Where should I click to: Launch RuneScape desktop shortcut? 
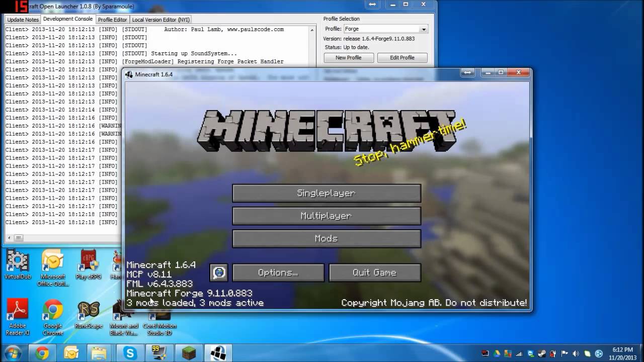[x=89, y=314]
